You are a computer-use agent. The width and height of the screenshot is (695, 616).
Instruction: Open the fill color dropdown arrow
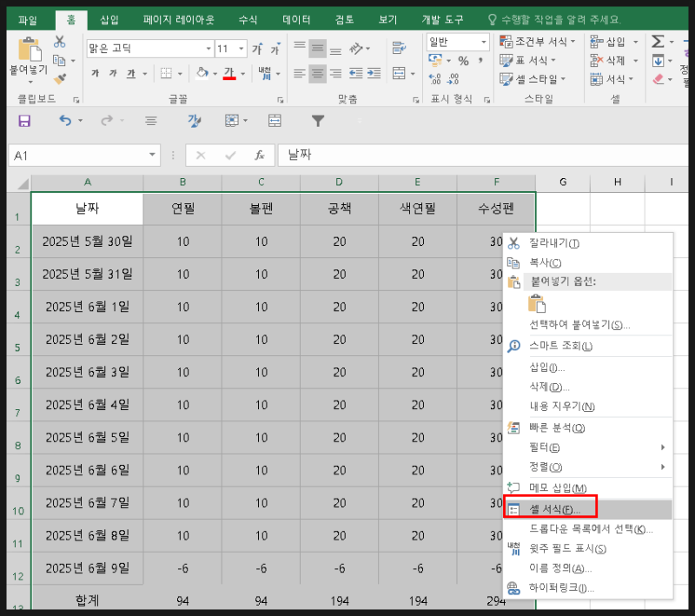click(x=215, y=74)
